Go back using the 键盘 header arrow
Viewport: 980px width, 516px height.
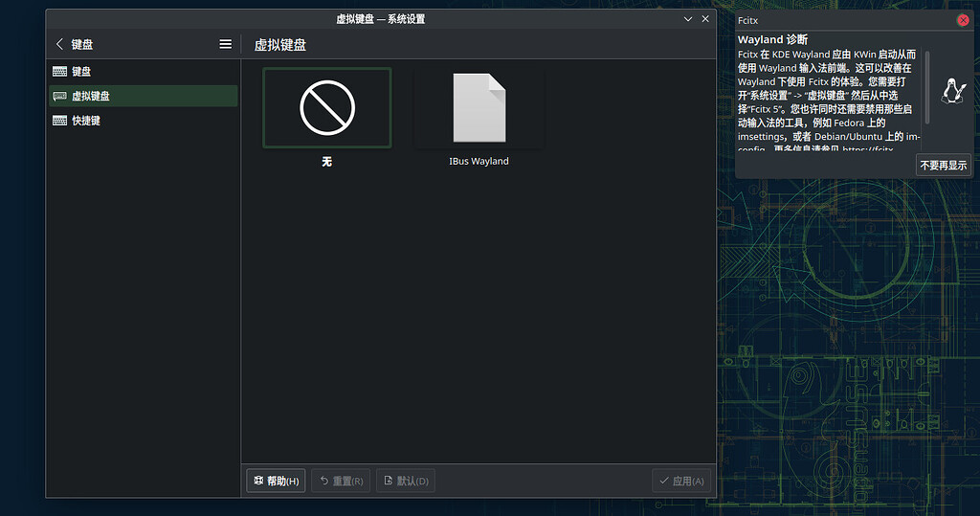60,44
